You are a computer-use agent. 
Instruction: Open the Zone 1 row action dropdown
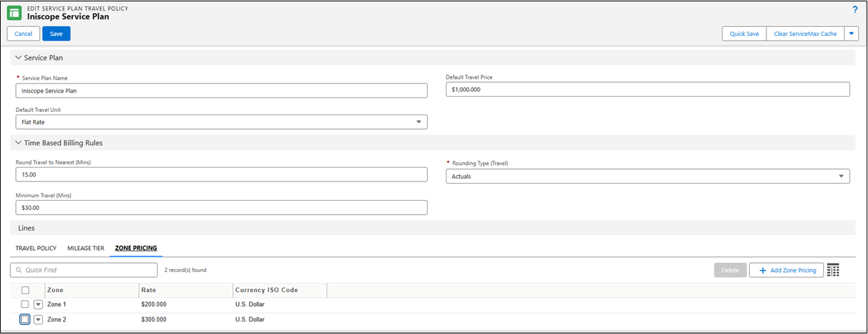coord(39,304)
